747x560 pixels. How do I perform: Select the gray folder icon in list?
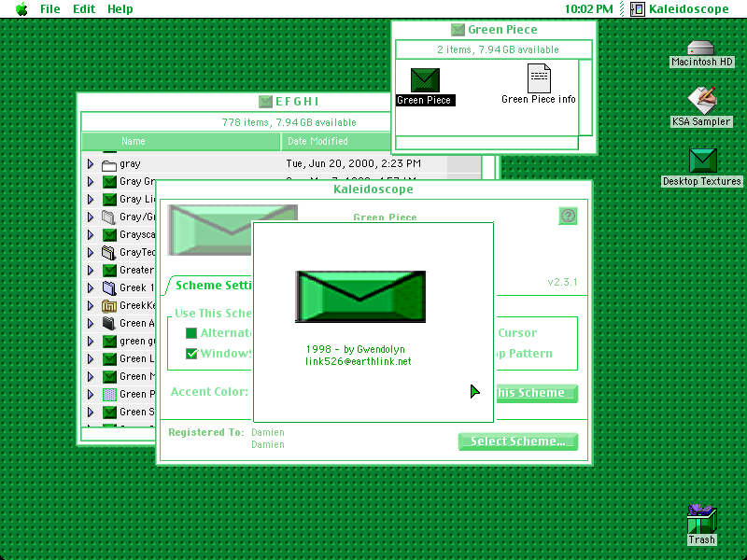tap(109, 165)
